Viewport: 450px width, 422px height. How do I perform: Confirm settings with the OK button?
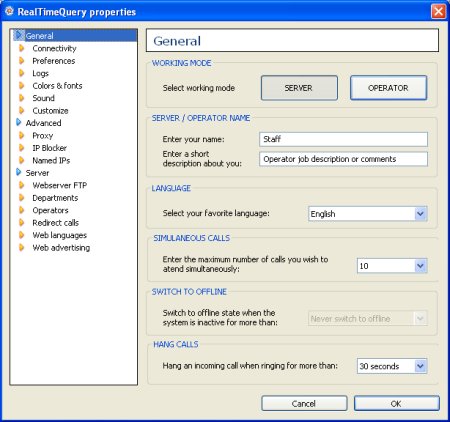point(396,404)
